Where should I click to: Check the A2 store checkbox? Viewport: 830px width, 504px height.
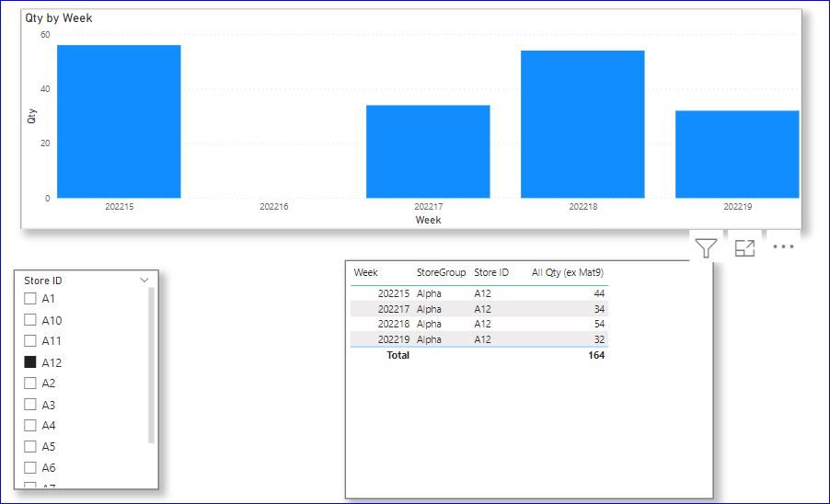30,383
